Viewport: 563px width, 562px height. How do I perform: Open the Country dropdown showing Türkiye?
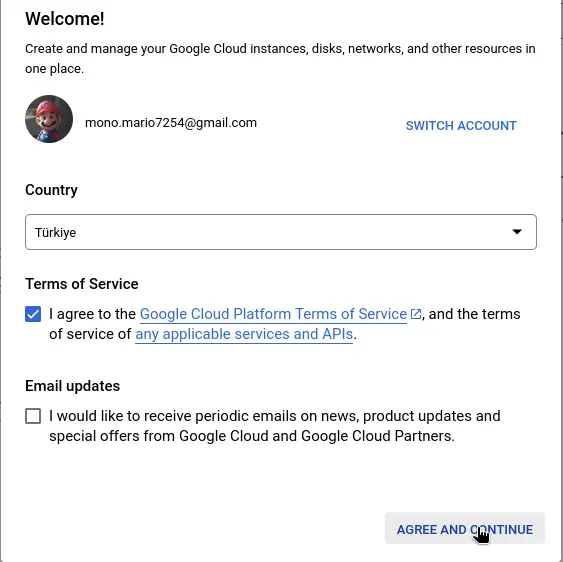click(281, 232)
